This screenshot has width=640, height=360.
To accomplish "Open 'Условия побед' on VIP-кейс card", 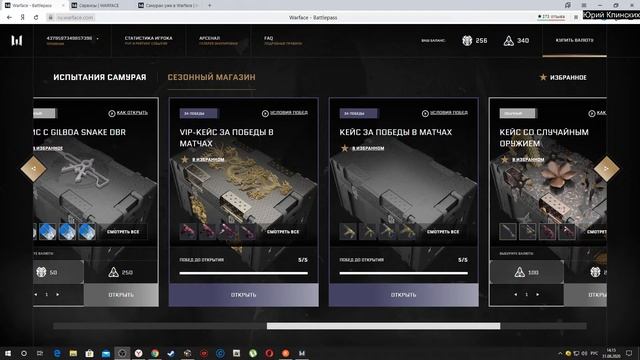I will [285, 113].
